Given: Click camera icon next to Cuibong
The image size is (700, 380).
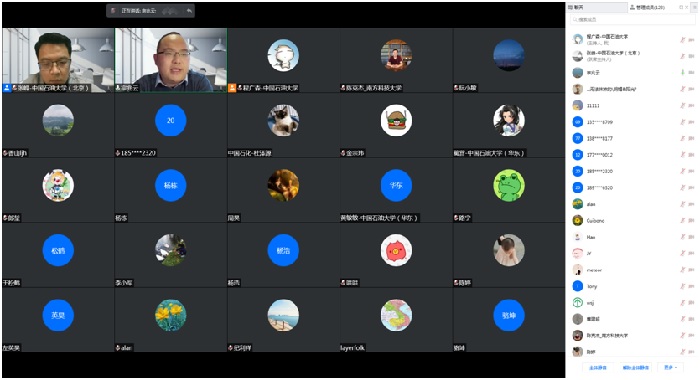Looking at the screenshot, I should pyautogui.click(x=691, y=221).
